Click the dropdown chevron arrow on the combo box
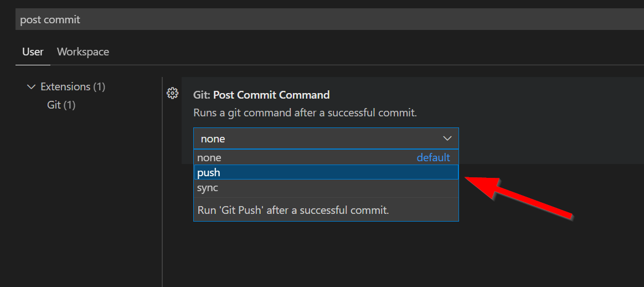644x287 pixels. 447,139
